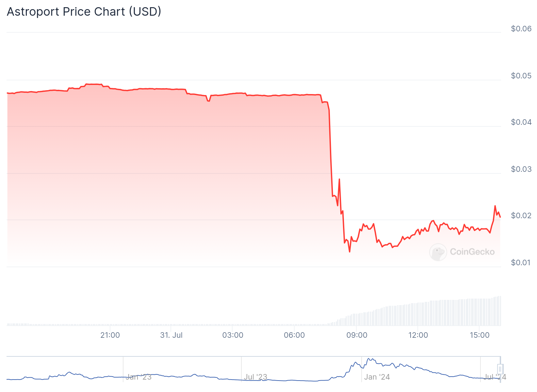Click the 21:00 time axis label

pyautogui.click(x=110, y=335)
